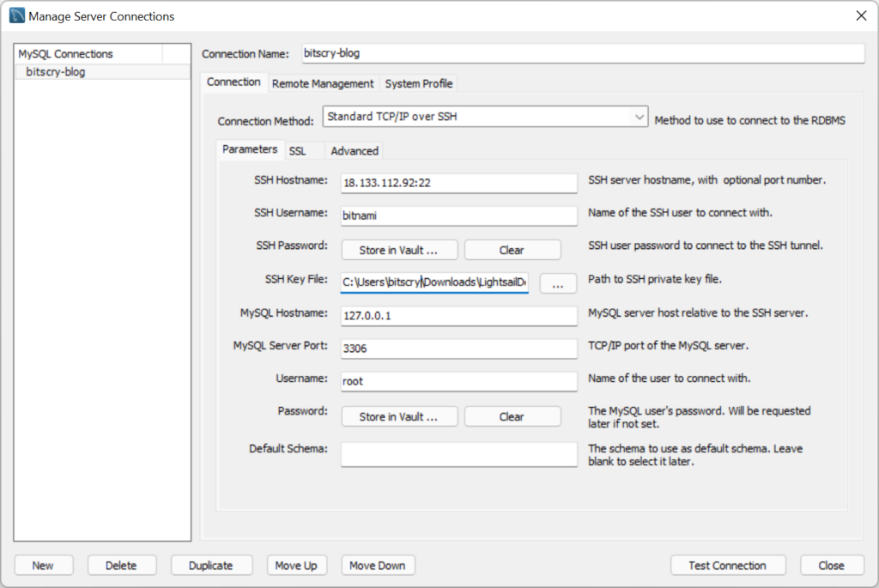Delete the selected connection
This screenshot has height=588, width=879.
(122, 565)
